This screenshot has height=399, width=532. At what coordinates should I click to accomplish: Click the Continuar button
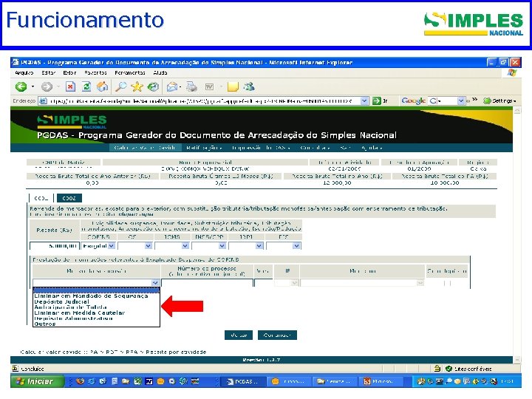(x=277, y=335)
